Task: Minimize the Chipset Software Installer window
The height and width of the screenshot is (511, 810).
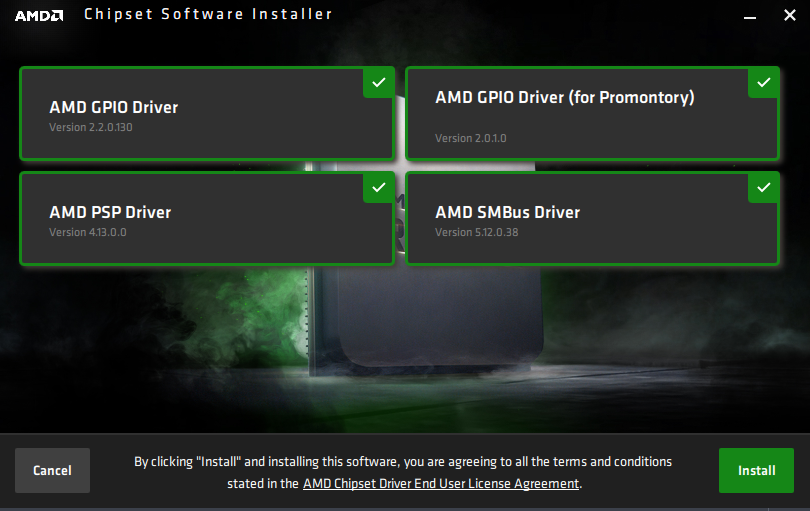Action: (x=750, y=16)
